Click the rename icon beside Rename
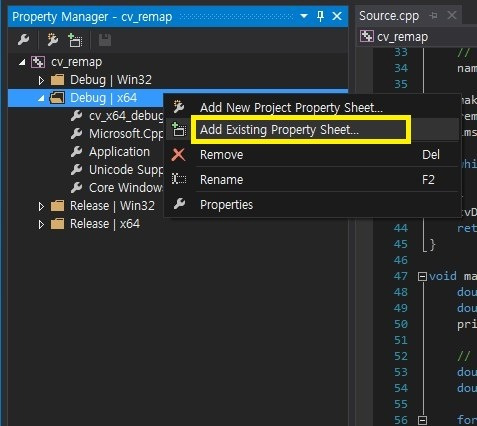477x426 pixels. click(179, 179)
